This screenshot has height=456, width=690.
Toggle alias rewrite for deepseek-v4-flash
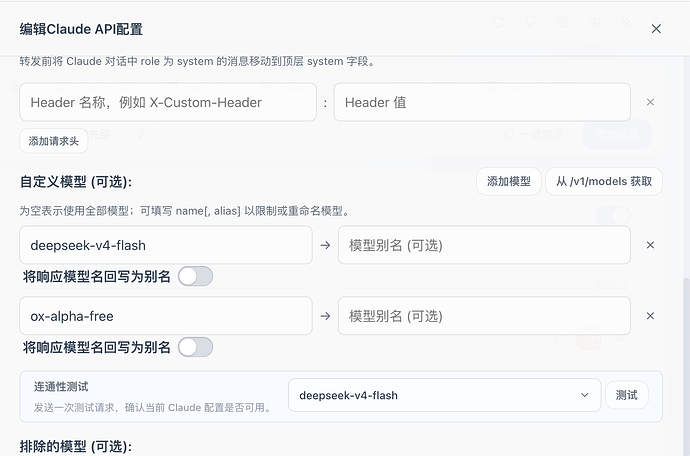pyautogui.click(x=195, y=276)
